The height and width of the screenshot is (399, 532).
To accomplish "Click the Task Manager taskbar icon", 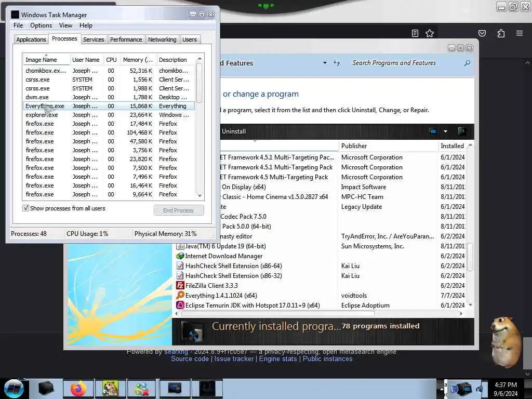I will [207, 389].
